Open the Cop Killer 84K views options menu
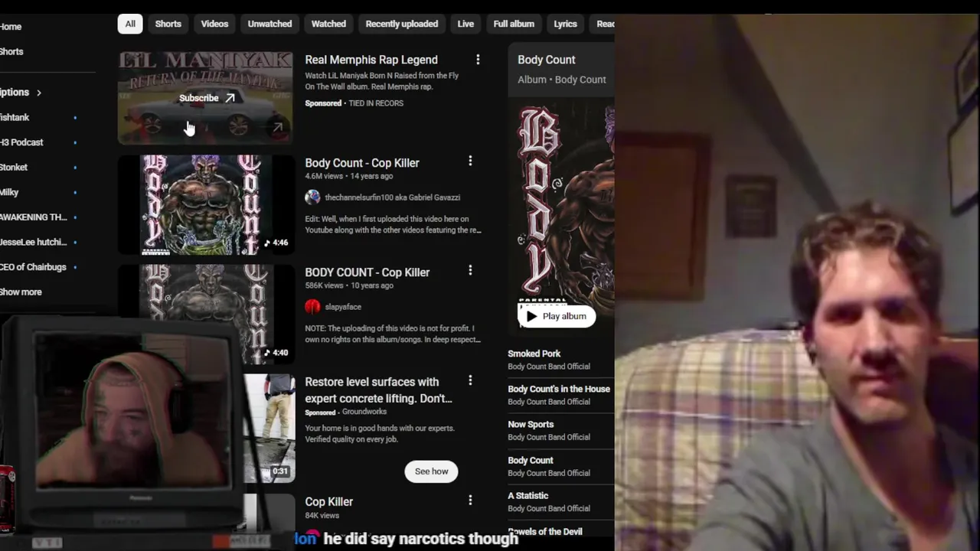Image resolution: width=980 pixels, height=551 pixels. click(x=470, y=500)
